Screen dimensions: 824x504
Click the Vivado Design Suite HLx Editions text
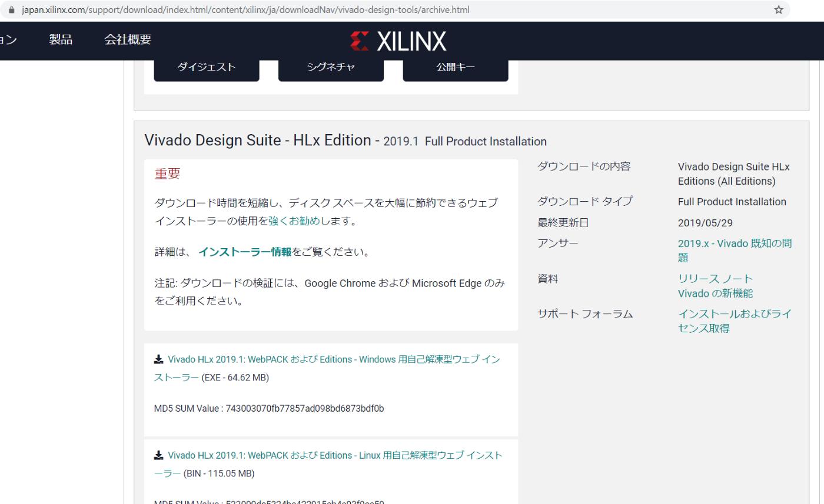click(734, 174)
